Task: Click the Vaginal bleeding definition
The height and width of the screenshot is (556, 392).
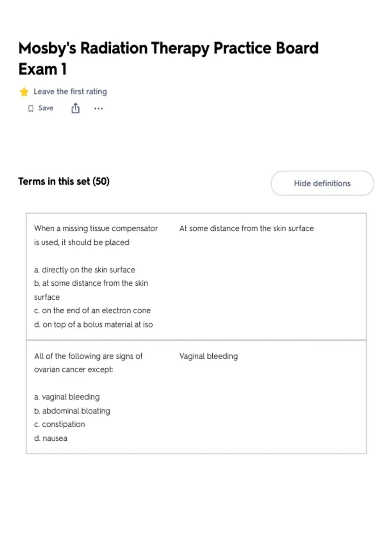Action: (208, 356)
